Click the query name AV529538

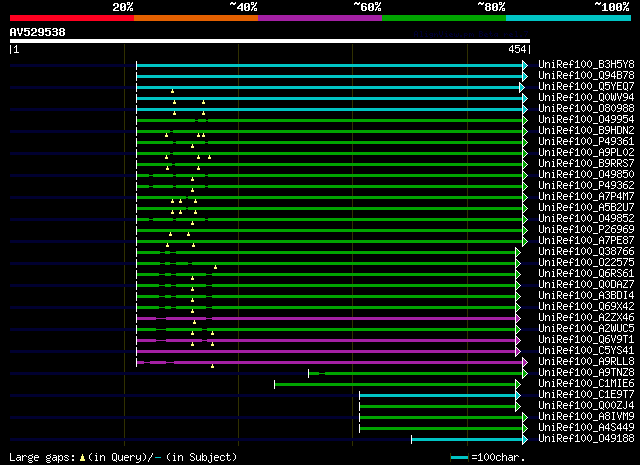38,32
